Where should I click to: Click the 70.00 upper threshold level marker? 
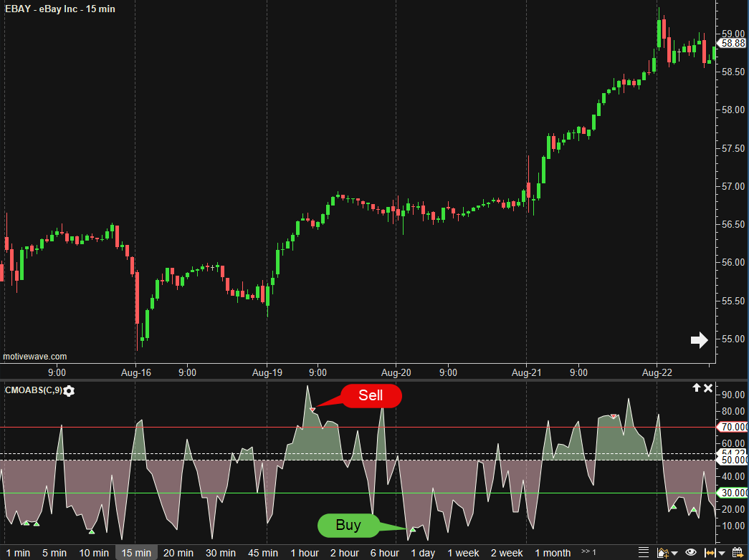(733, 428)
